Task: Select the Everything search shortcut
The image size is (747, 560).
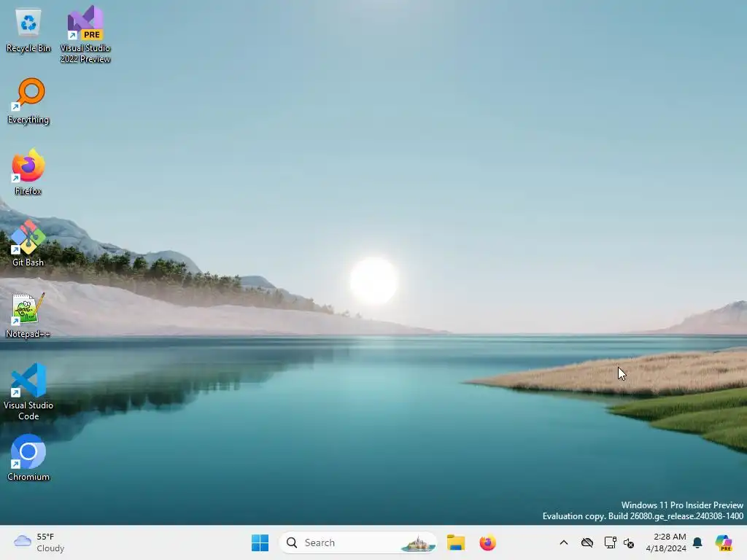Action: point(28,101)
